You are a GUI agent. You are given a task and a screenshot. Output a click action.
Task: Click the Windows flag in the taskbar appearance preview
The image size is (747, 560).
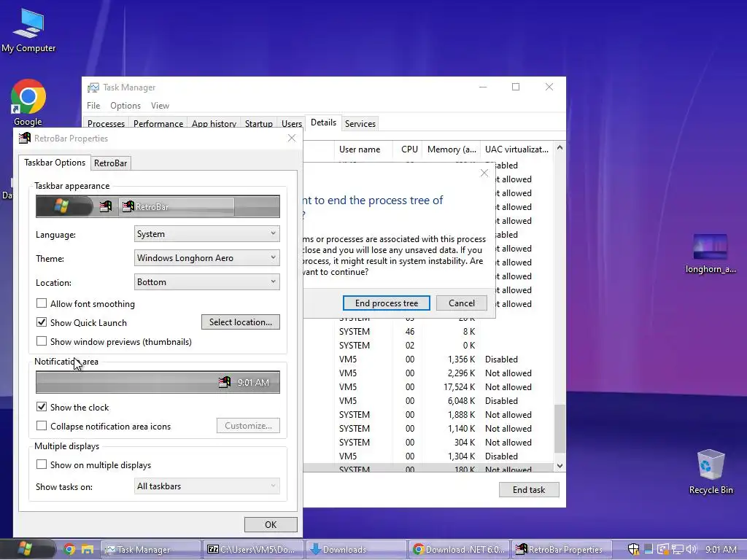[x=61, y=206]
